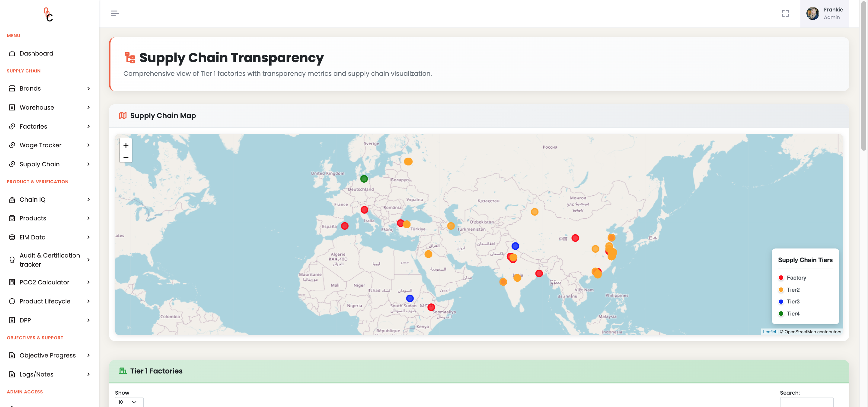Screen dimensions: 868x407
Task: Click the company logo in sidebar
Action: (49, 14)
